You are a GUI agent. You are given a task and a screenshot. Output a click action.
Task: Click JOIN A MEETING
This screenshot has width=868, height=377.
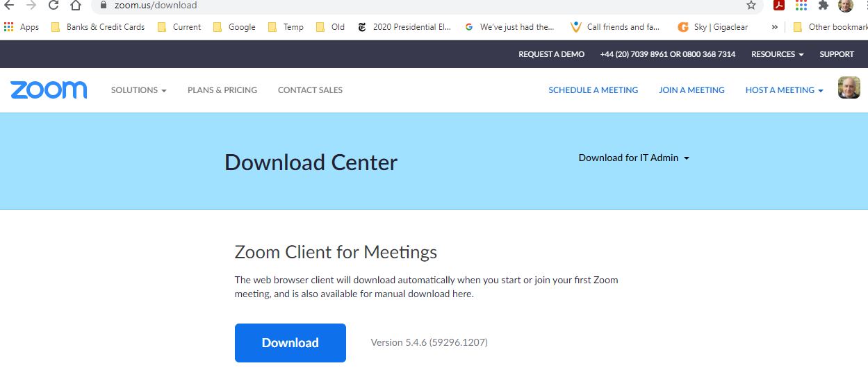(691, 90)
